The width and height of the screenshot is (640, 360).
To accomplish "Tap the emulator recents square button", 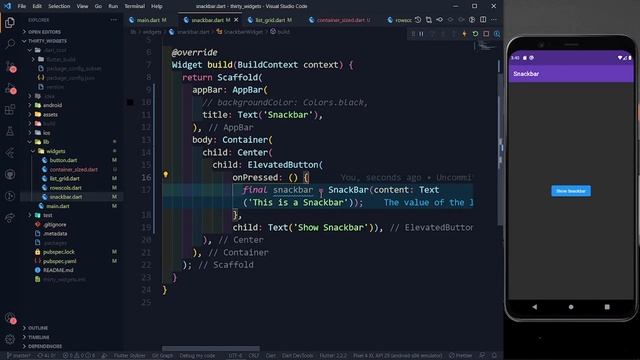I will [607, 307].
